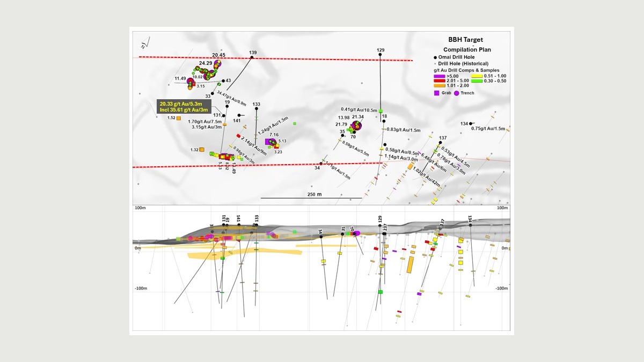Click the '3.15g/t Au/3m' label
The width and height of the screenshot is (644, 362).
click(x=207, y=127)
